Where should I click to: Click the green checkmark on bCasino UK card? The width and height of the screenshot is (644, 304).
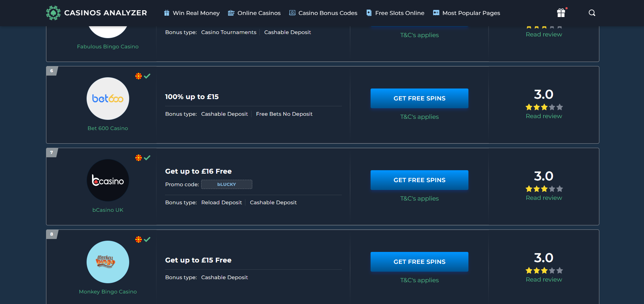point(147,158)
